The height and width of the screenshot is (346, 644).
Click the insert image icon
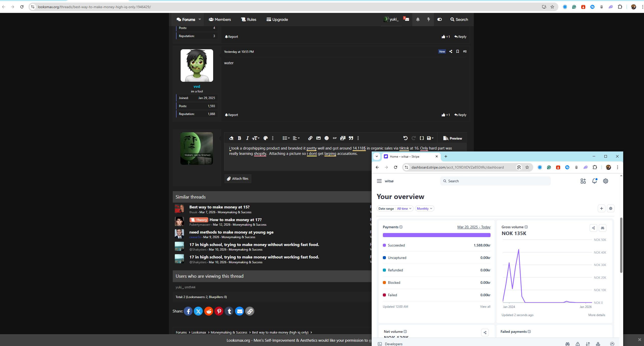point(318,138)
